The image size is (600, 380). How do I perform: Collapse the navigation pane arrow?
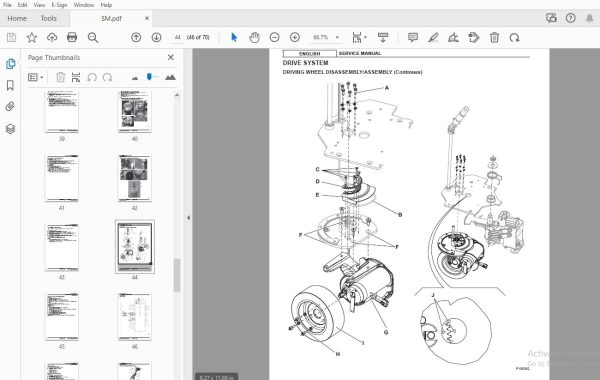188,218
